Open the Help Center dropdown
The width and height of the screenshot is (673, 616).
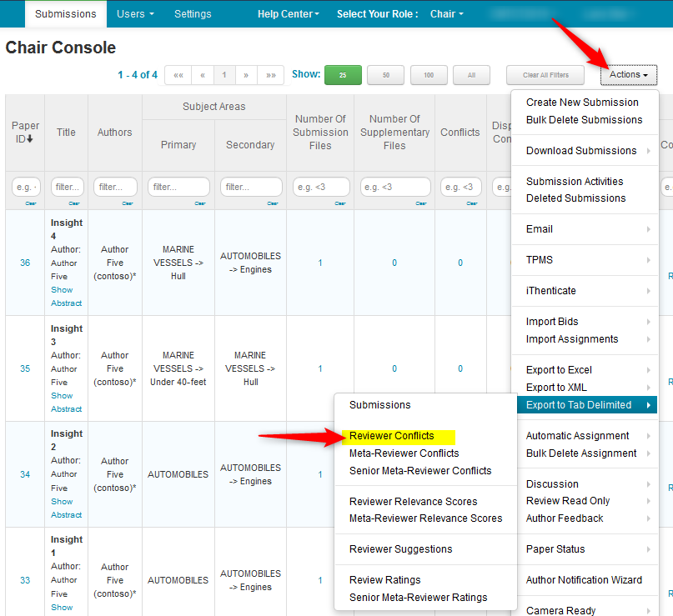tap(289, 14)
